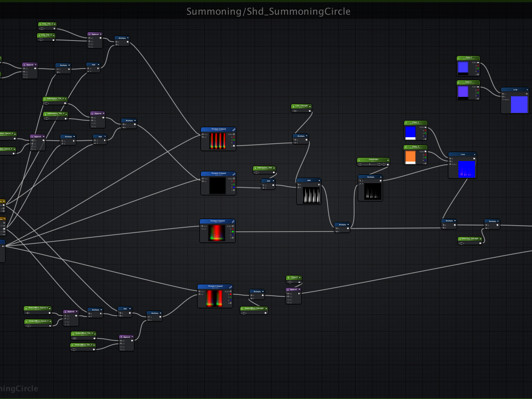Open VertexOffset_Tile_U node dropdown arrow

tap(95, 334)
